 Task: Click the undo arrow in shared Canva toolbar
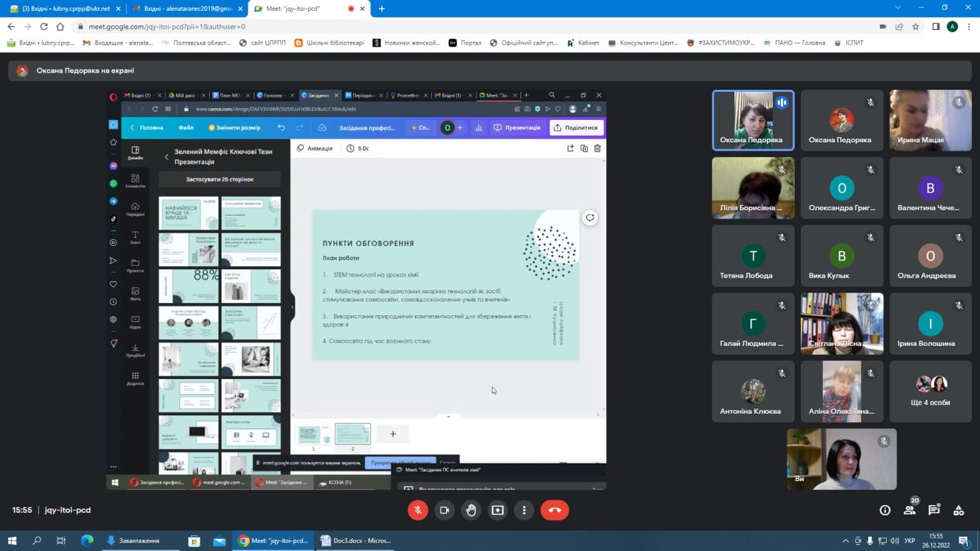click(281, 127)
